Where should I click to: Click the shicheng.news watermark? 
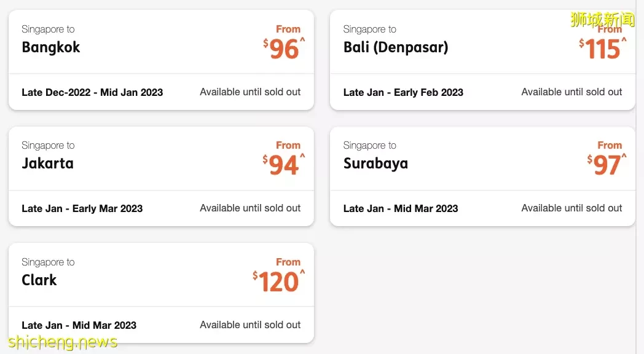pyautogui.click(x=63, y=342)
